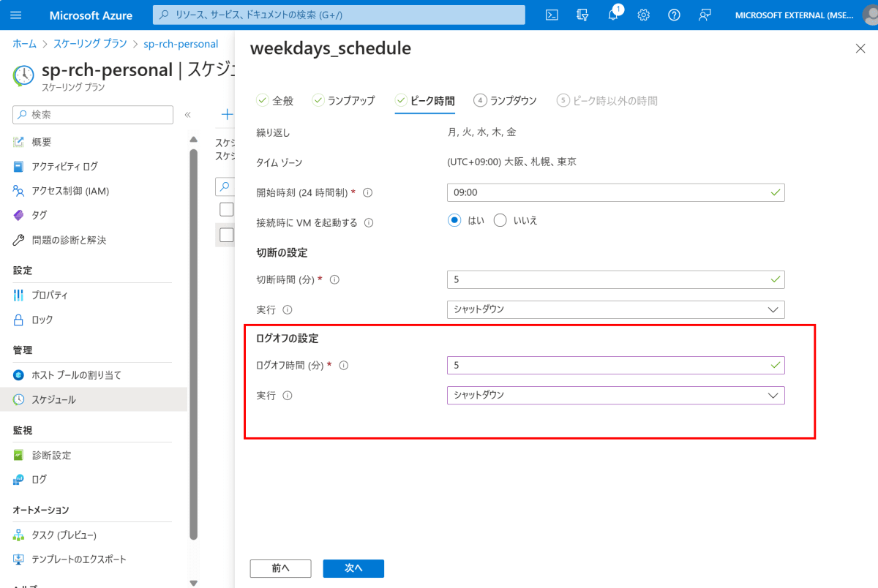Click the sidebar vertical scrollbar thumb
Screen dimensions: 878x588
193,344
